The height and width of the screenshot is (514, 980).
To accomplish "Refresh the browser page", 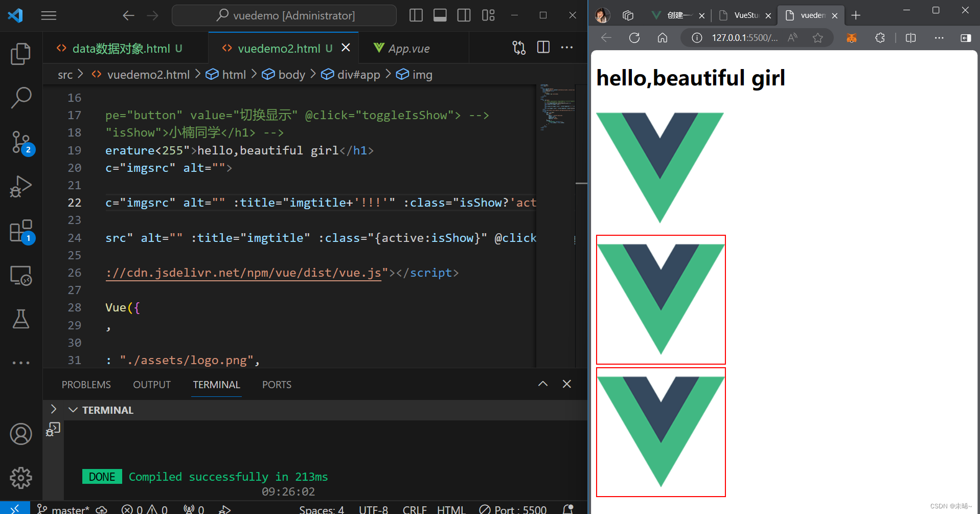I will [634, 38].
